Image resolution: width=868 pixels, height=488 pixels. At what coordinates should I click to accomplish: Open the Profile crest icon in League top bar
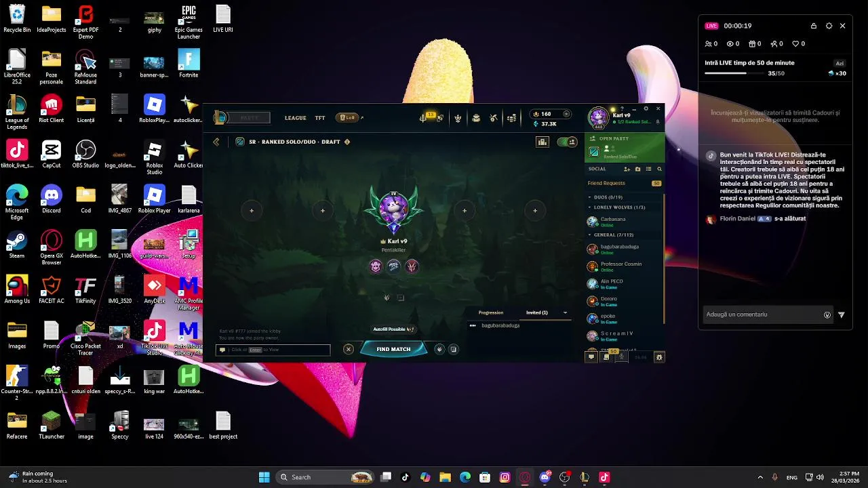pyautogui.click(x=458, y=118)
